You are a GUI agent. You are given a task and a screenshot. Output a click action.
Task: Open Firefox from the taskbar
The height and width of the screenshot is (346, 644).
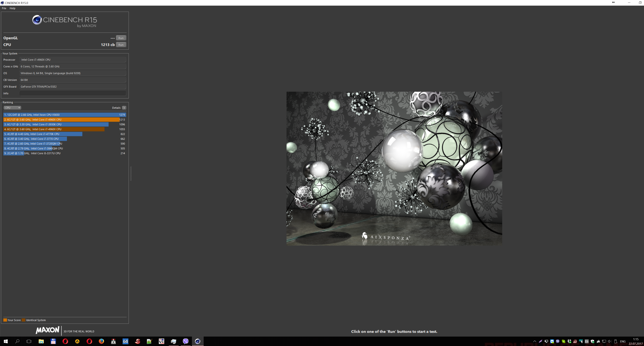click(101, 341)
